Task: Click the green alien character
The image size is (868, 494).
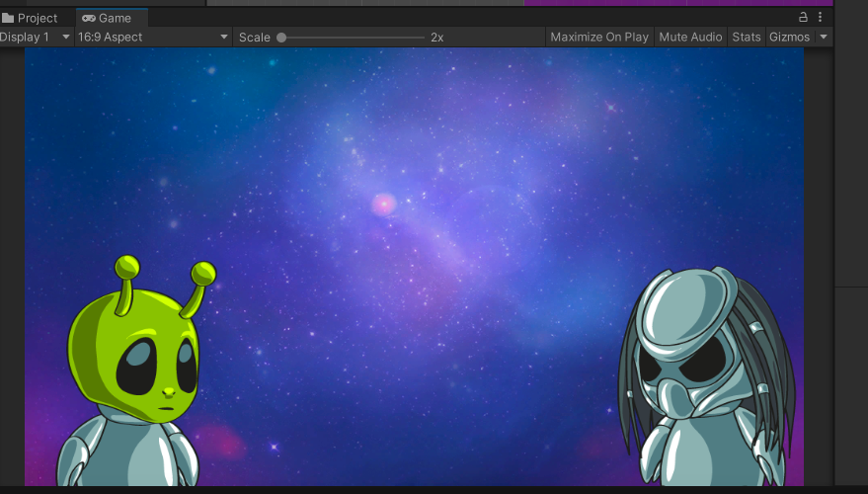Action: tap(136, 371)
